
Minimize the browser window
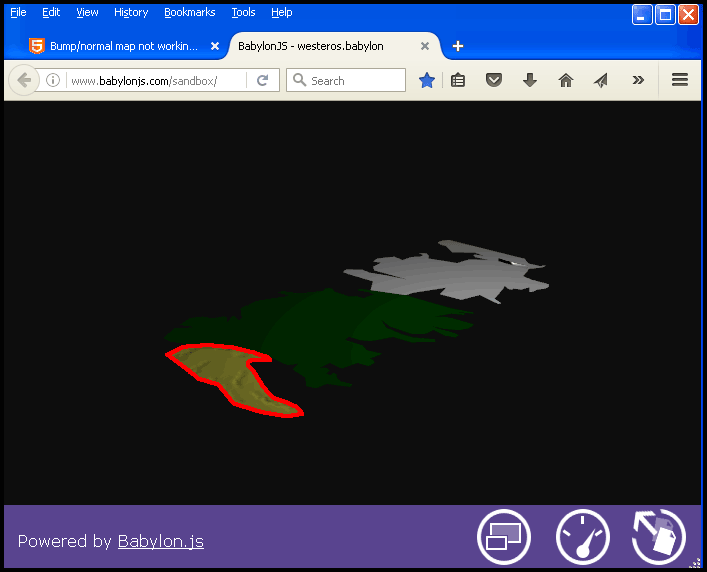click(642, 15)
